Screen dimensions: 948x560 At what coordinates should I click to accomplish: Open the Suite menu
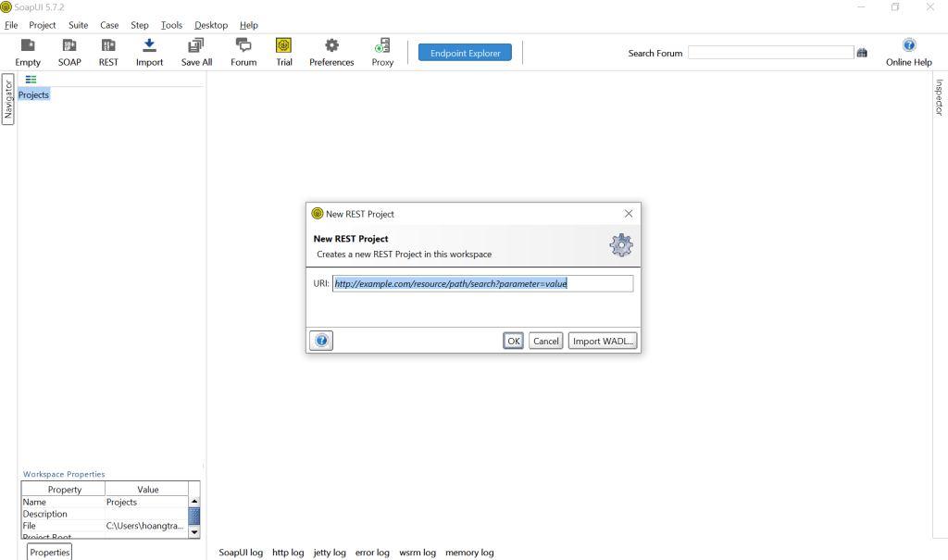78,25
